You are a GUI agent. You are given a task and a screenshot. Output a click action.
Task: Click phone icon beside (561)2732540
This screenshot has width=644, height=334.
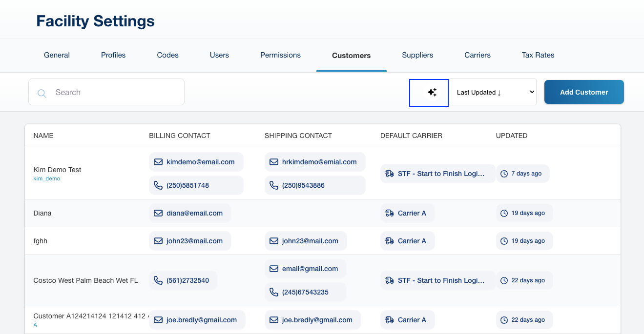point(158,280)
